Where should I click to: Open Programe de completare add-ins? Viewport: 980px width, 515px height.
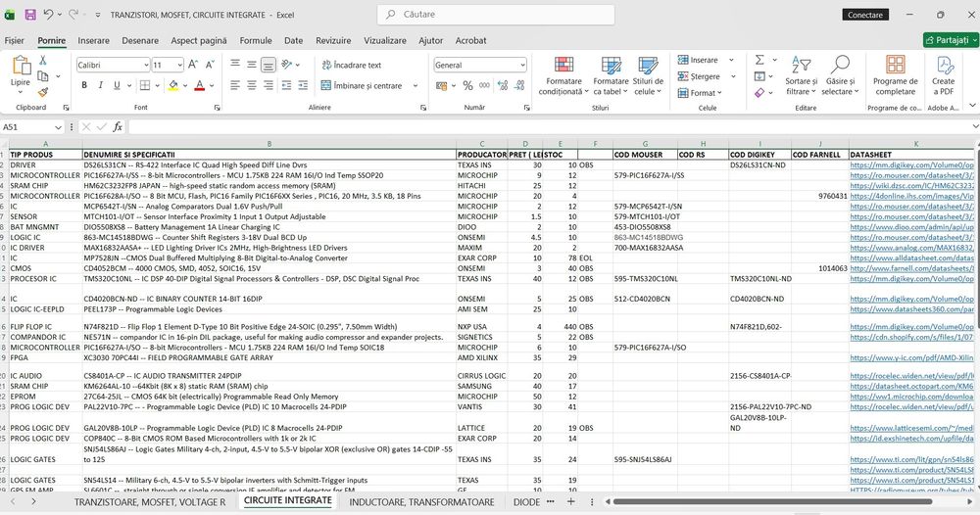tap(895, 75)
